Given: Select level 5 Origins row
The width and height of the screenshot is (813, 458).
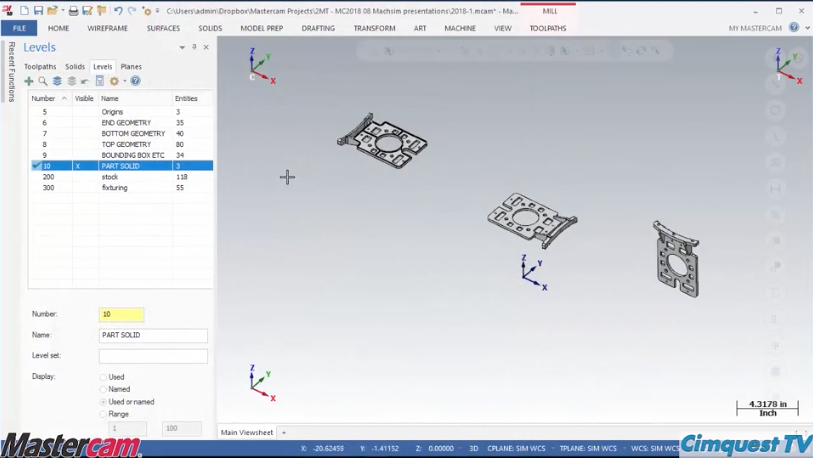Looking at the screenshot, I should [121, 112].
